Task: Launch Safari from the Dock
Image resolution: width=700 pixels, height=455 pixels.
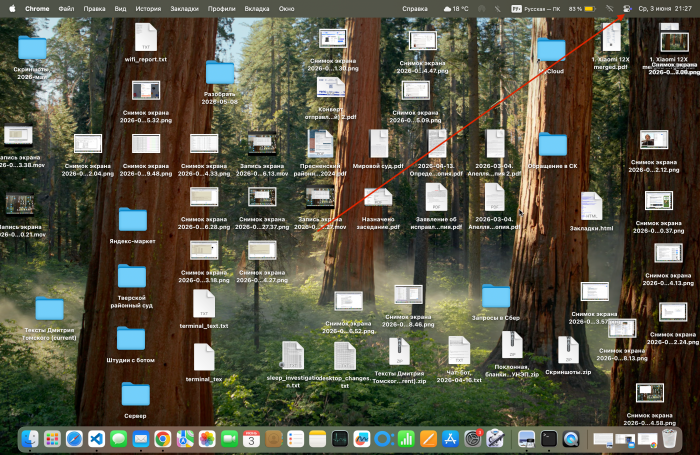Action: pos(75,439)
